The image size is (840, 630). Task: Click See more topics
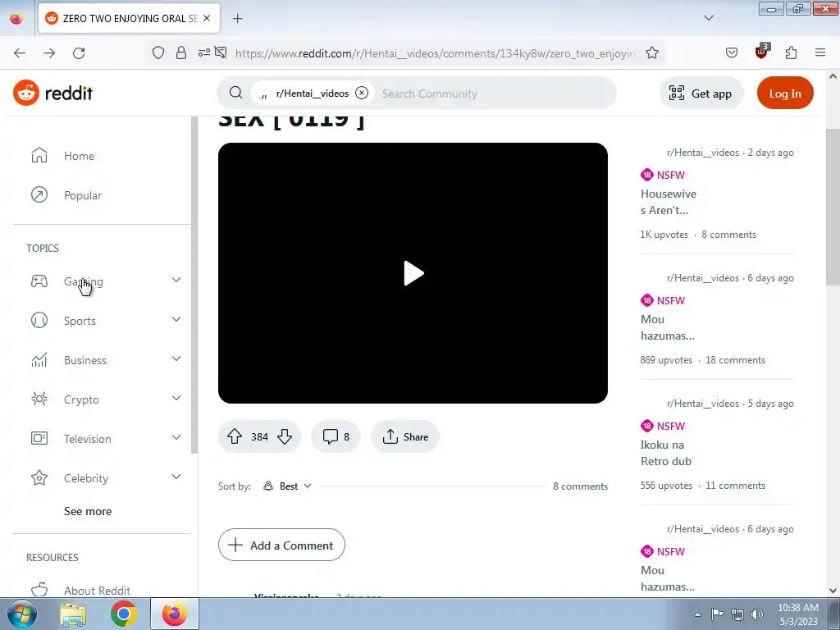tap(88, 511)
